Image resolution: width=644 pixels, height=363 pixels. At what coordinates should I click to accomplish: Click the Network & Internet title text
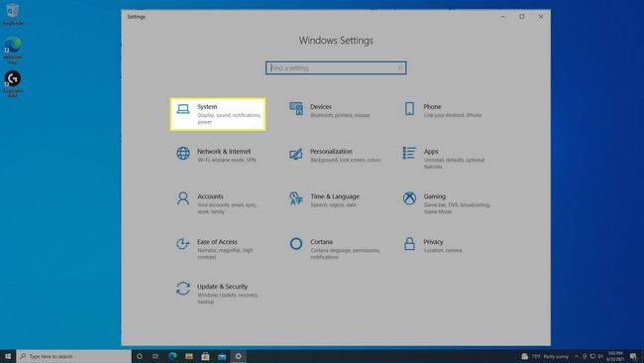(224, 152)
